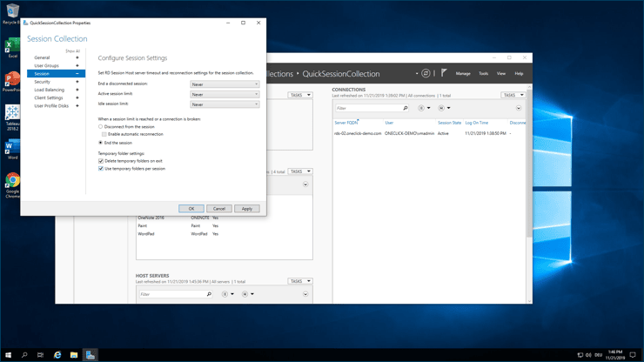This screenshot has height=362, width=644.
Task: Open Google Chrome from the desktop
Action: (x=12, y=184)
